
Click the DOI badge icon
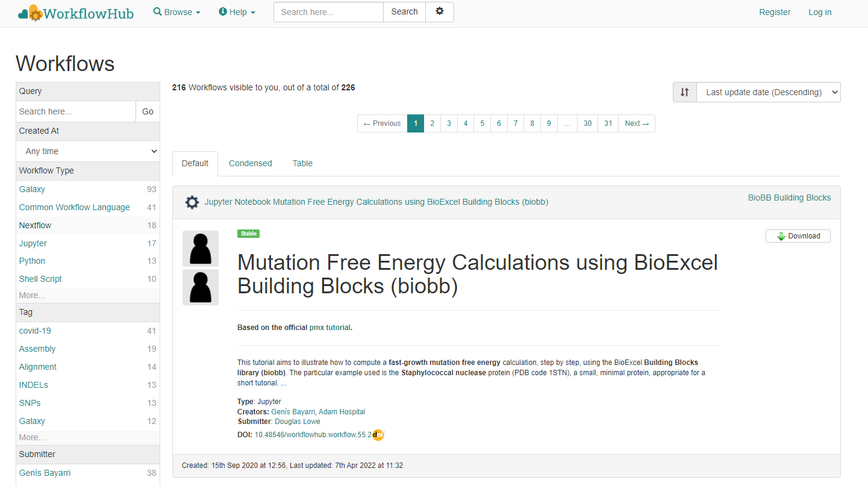pyautogui.click(x=378, y=435)
